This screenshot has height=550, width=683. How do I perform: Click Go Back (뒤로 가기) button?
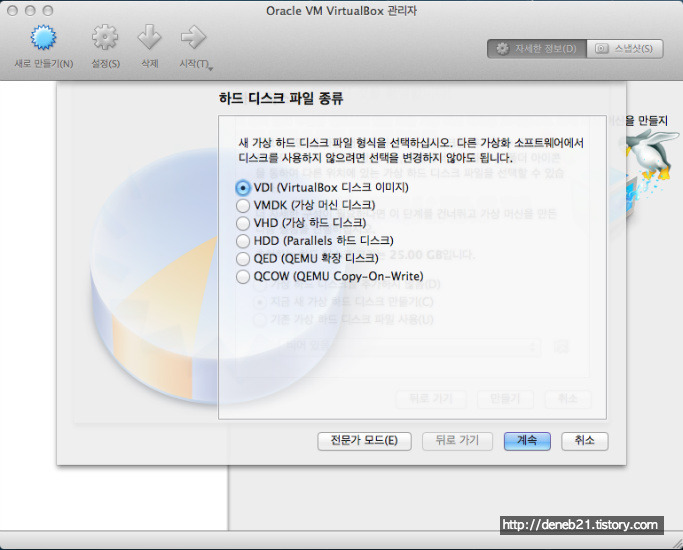(x=457, y=441)
